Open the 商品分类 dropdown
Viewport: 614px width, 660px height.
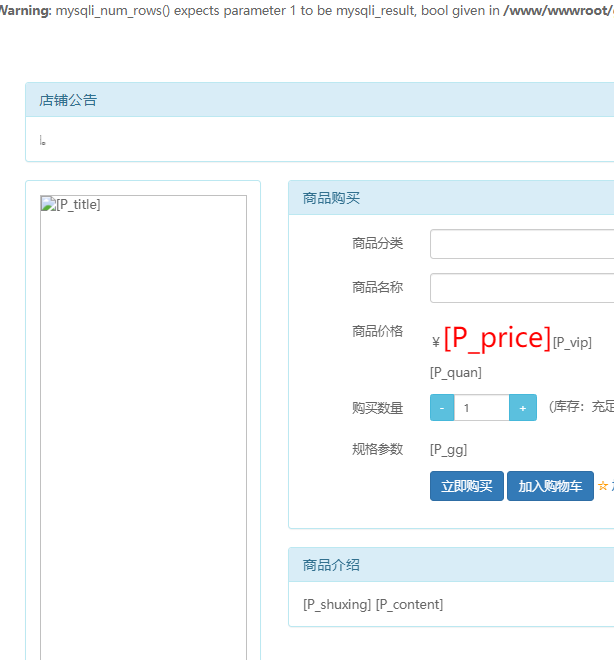click(522, 244)
